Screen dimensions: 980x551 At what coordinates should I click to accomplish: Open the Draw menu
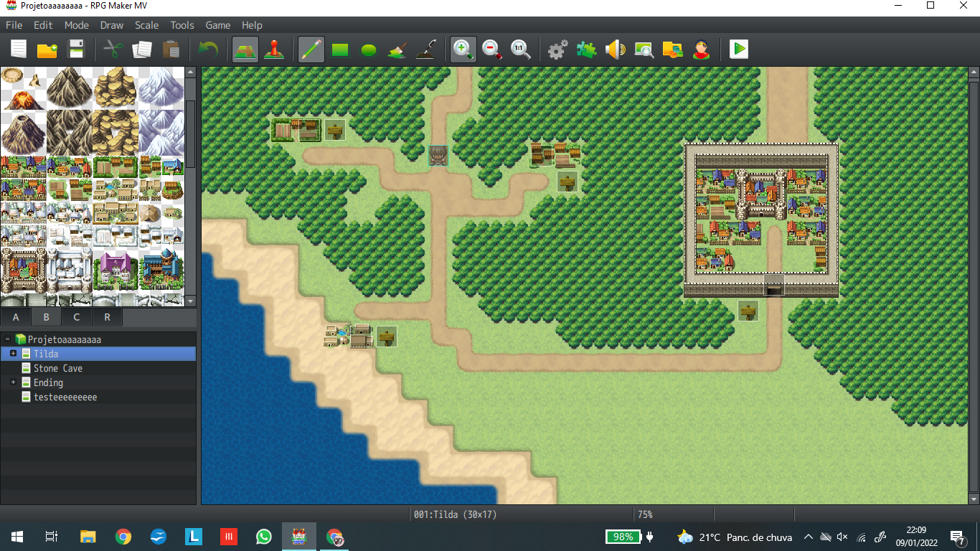click(x=112, y=25)
